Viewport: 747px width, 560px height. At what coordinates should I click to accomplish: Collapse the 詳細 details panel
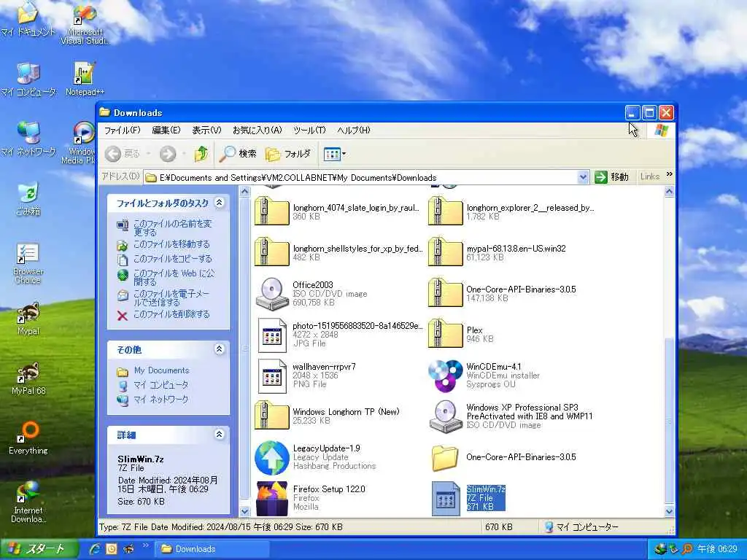[x=219, y=435]
